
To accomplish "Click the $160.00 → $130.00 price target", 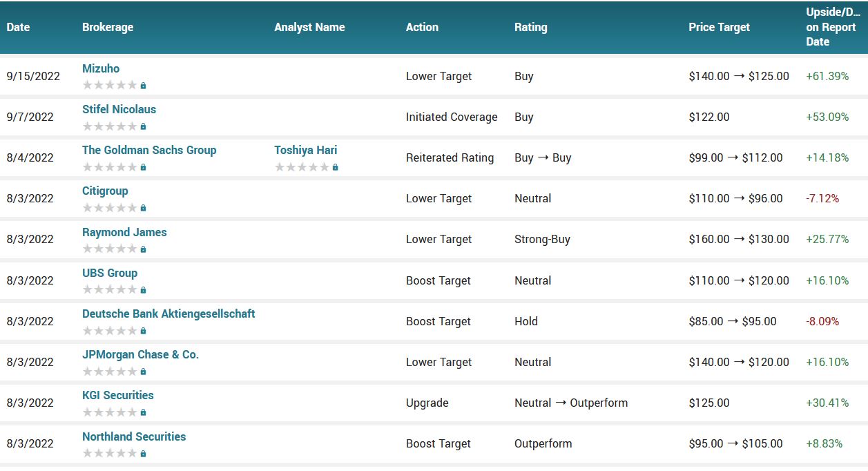I will [x=739, y=239].
